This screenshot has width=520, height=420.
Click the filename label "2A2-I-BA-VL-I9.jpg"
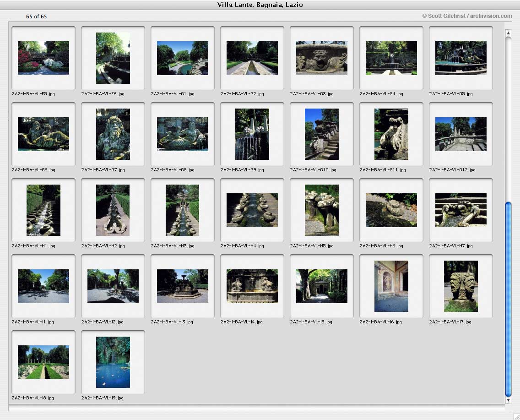[103, 398]
